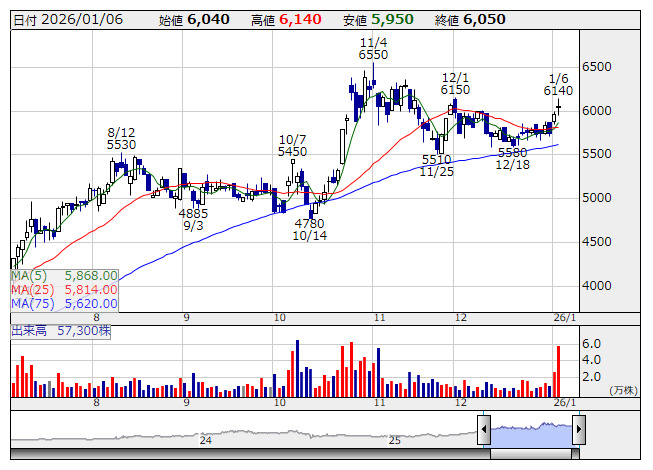The height and width of the screenshot is (470, 653).
Task: Click the 9/3 low label of 4885
Action: 194,220
